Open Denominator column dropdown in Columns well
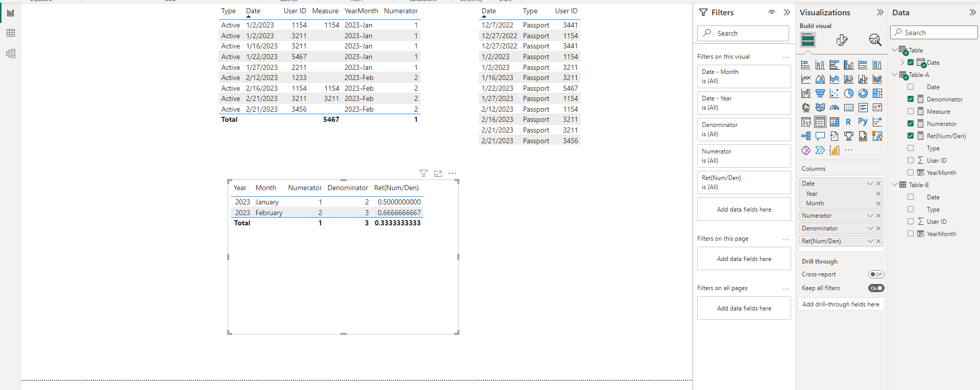 [x=870, y=228]
